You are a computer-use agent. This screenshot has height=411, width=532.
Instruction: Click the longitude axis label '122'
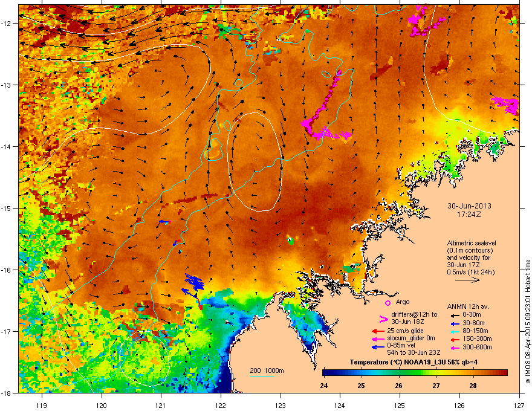tap(221, 405)
